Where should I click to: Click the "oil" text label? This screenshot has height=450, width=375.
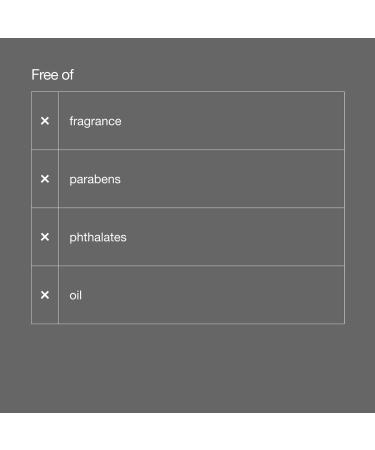click(x=76, y=295)
